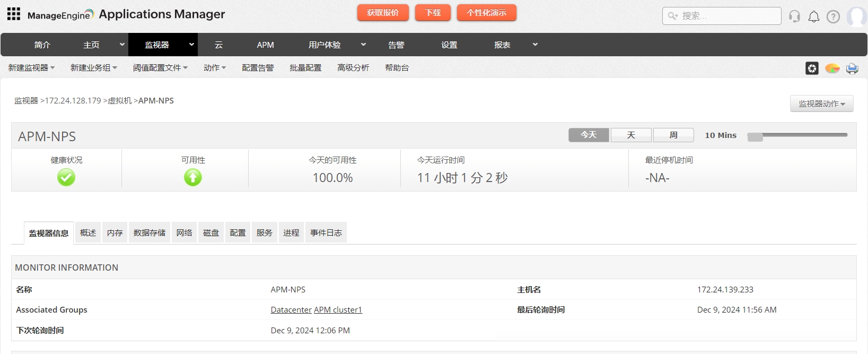Open the notifications bell icon
This screenshot has width=868, height=354.
click(x=813, y=16)
